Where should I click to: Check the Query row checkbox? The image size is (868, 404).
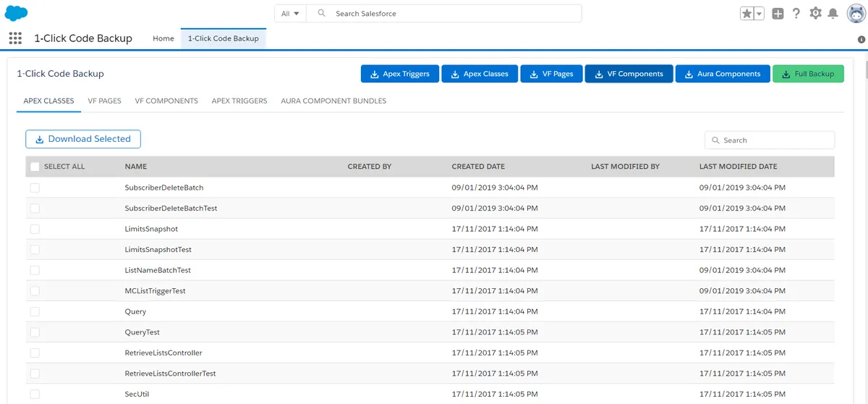point(35,311)
